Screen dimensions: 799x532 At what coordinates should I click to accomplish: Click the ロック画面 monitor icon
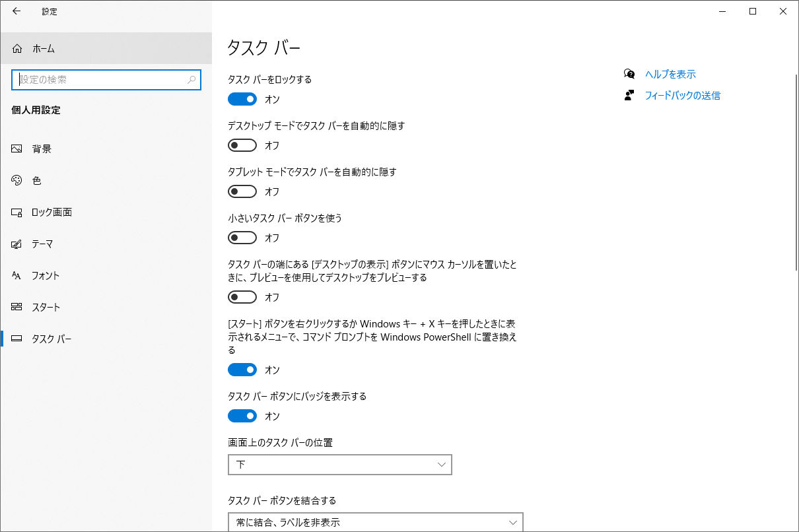pos(17,213)
